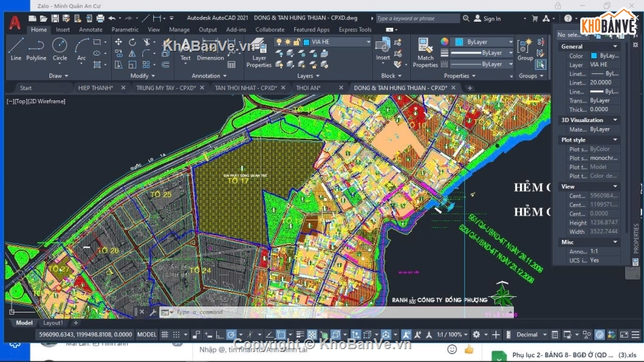
Task: Click the search magnifier icon
Action: pyautogui.click(x=466, y=18)
